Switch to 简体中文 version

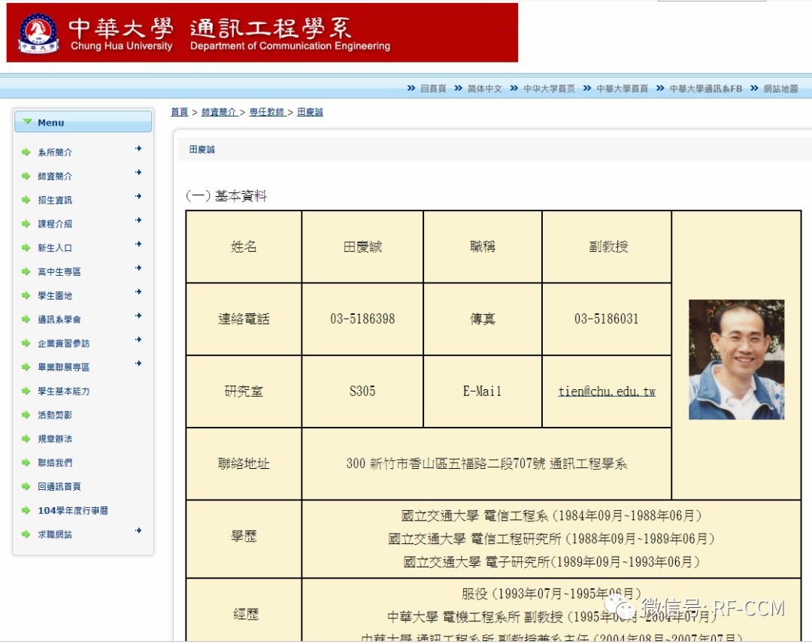[x=485, y=89]
